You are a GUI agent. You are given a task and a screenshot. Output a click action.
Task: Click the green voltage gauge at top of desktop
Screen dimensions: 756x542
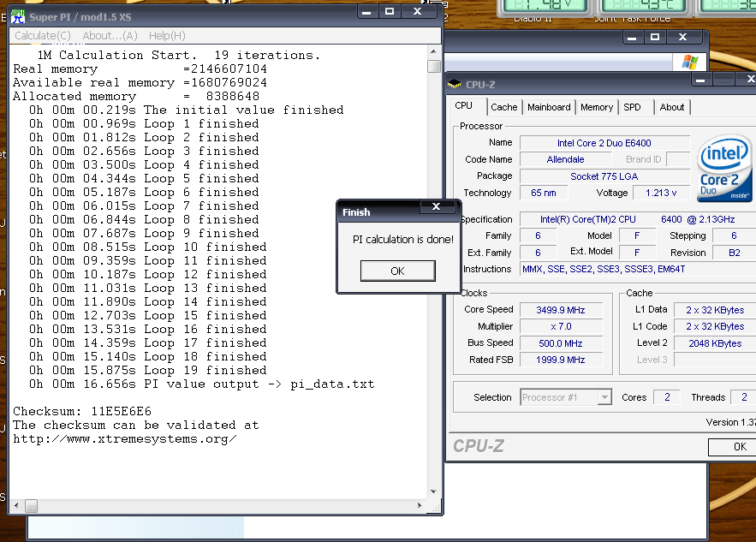tap(545, 6)
